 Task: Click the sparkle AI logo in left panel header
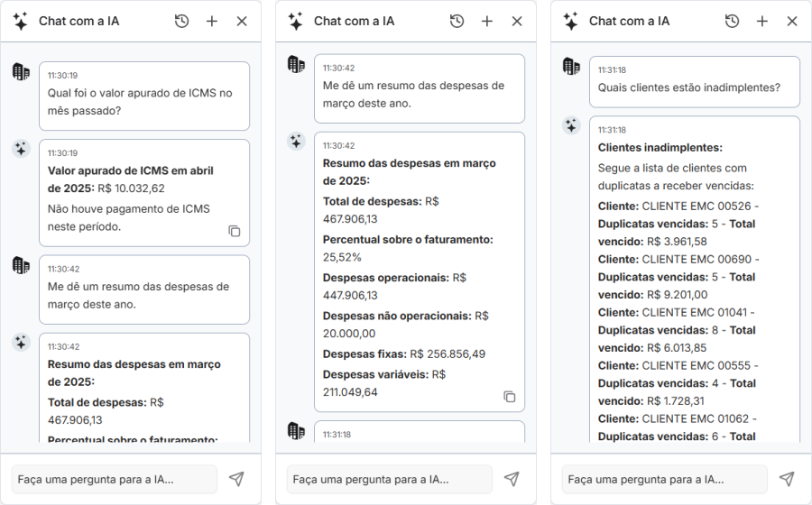(x=21, y=22)
